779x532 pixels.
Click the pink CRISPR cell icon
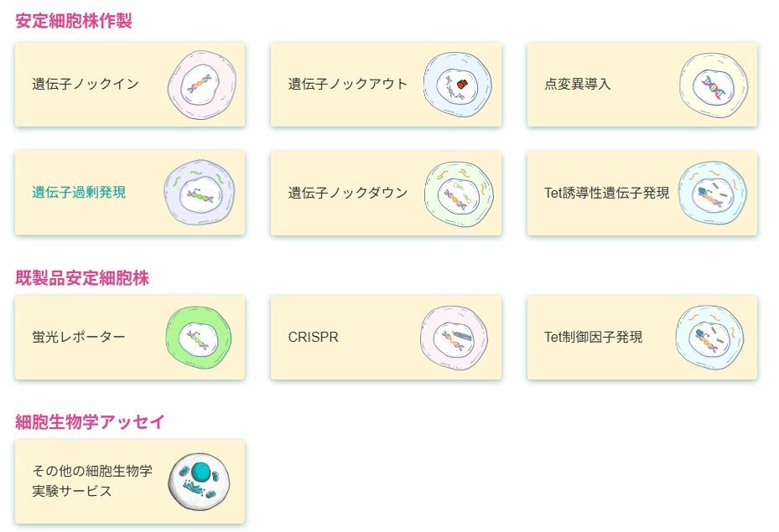pos(454,338)
